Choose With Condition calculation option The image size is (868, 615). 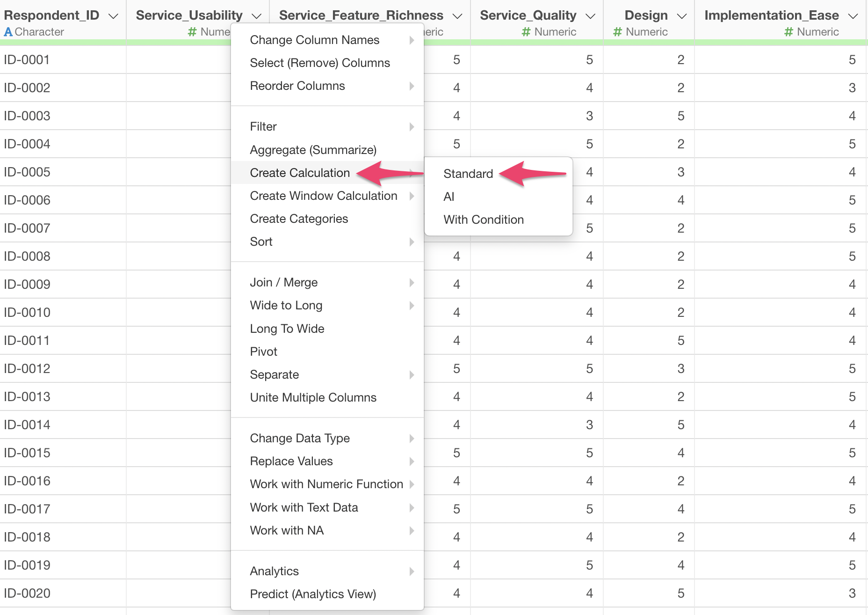pyautogui.click(x=484, y=220)
